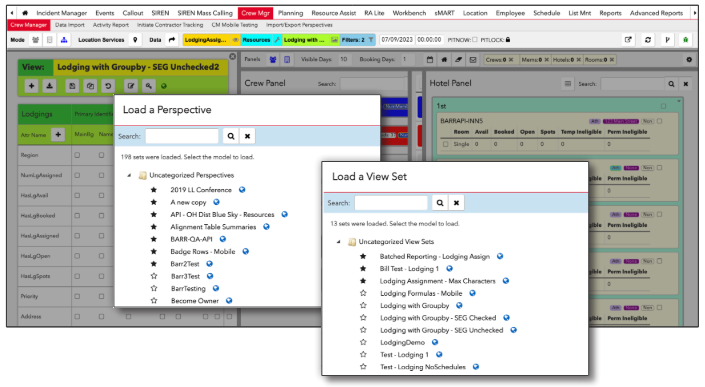
Task: Click the Load a Perspective search field
Action: 182,136
